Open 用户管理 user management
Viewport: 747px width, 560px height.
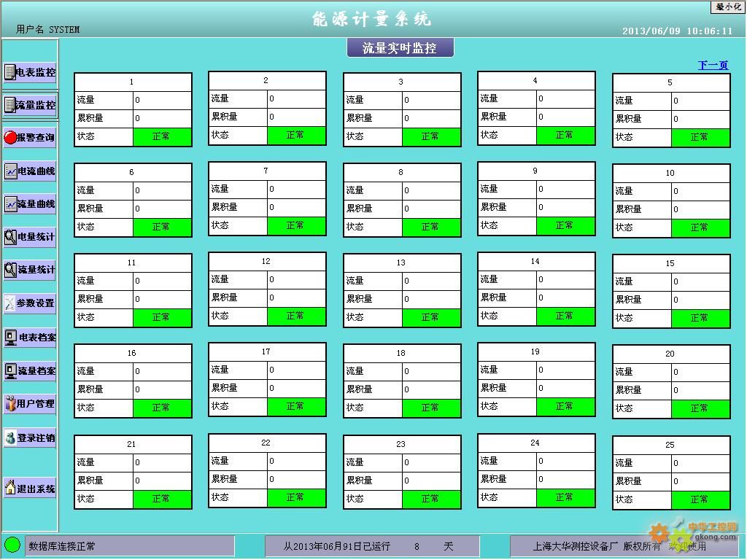pos(30,403)
